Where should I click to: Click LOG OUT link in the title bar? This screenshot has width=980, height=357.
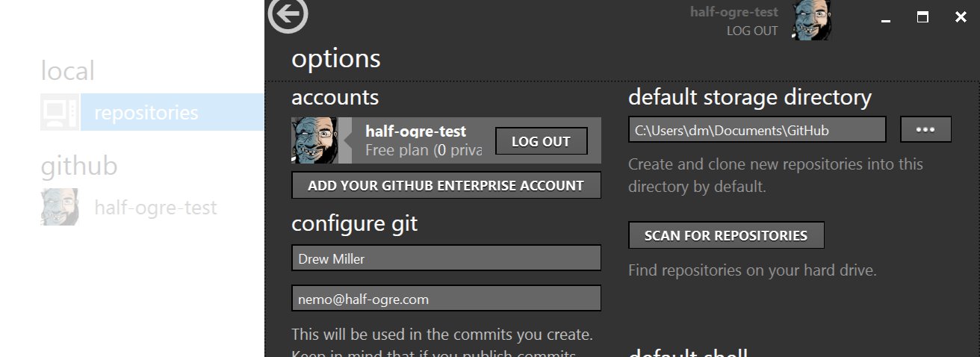[751, 31]
